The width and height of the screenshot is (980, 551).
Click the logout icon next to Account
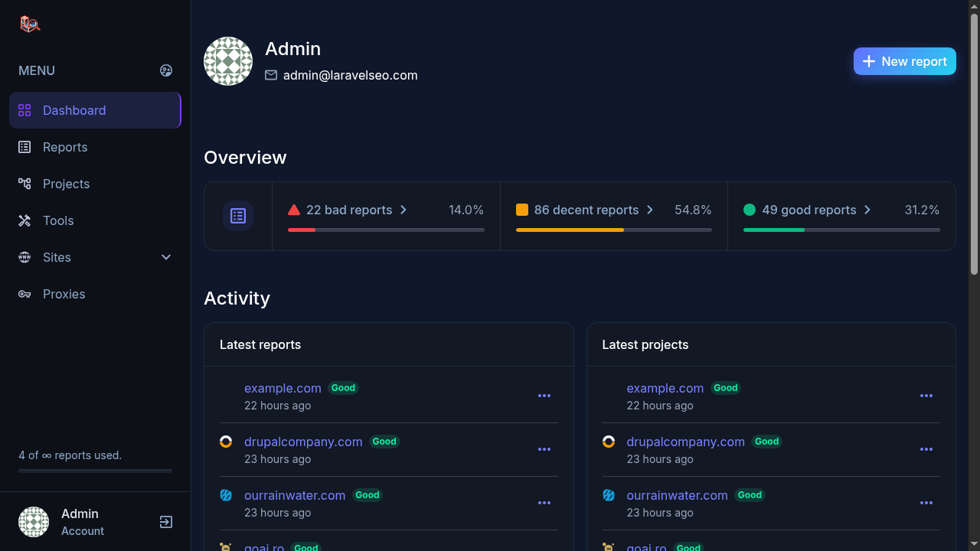(166, 522)
